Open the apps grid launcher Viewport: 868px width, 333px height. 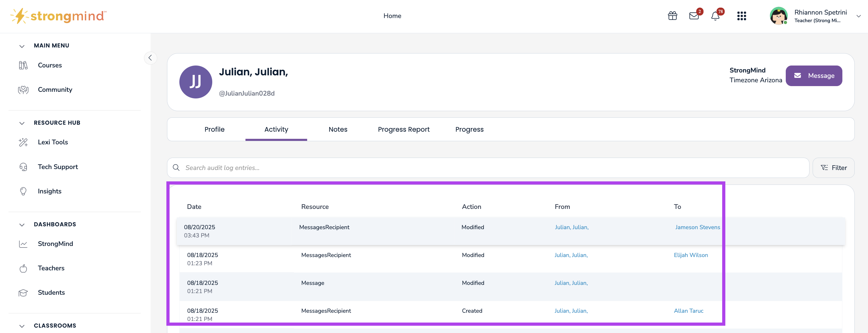(741, 16)
